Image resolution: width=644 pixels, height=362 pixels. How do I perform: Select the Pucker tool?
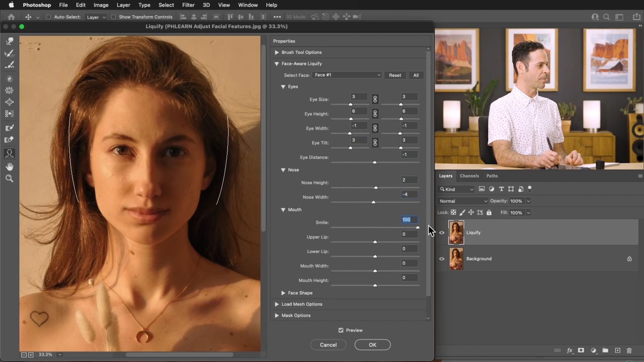(x=9, y=90)
